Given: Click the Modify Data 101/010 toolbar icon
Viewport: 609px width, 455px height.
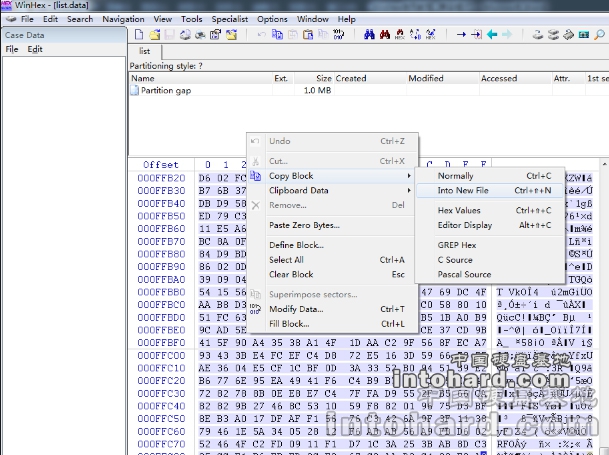Looking at the screenshot, I should click(339, 35).
